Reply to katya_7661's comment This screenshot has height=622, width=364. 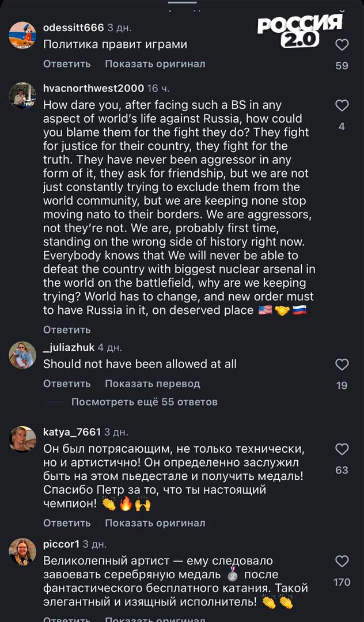point(67,523)
